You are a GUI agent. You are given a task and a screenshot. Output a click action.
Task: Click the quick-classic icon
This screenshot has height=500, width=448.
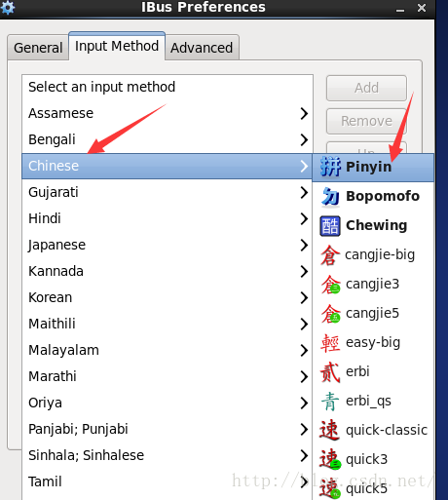coord(330,431)
